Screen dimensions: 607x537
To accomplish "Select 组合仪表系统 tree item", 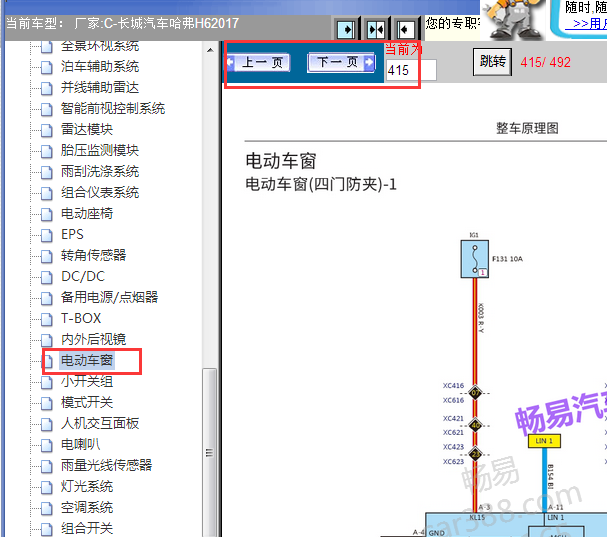I will pos(100,192).
